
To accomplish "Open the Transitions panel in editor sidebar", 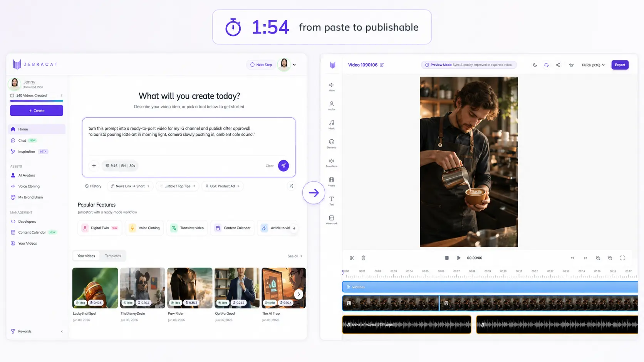I will coord(331,163).
